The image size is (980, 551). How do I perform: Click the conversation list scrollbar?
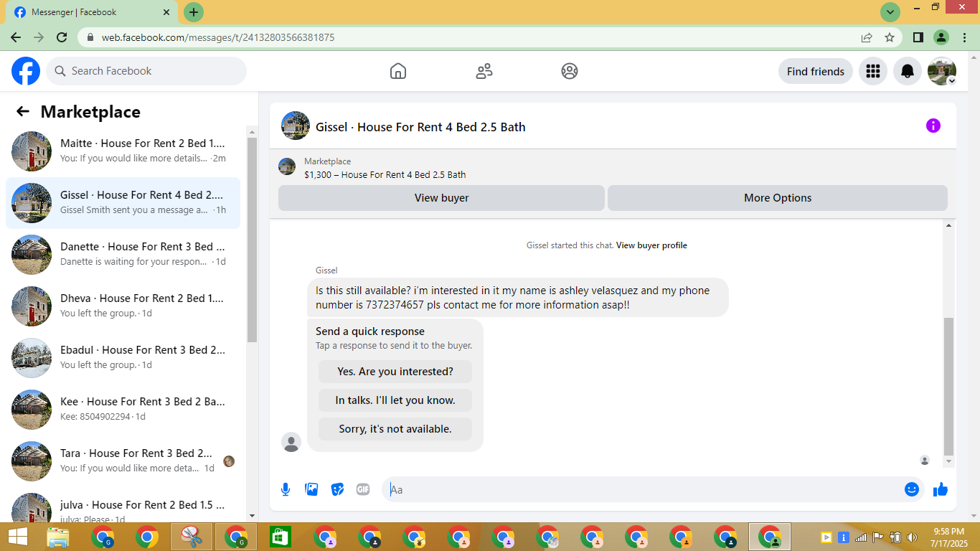click(x=252, y=239)
